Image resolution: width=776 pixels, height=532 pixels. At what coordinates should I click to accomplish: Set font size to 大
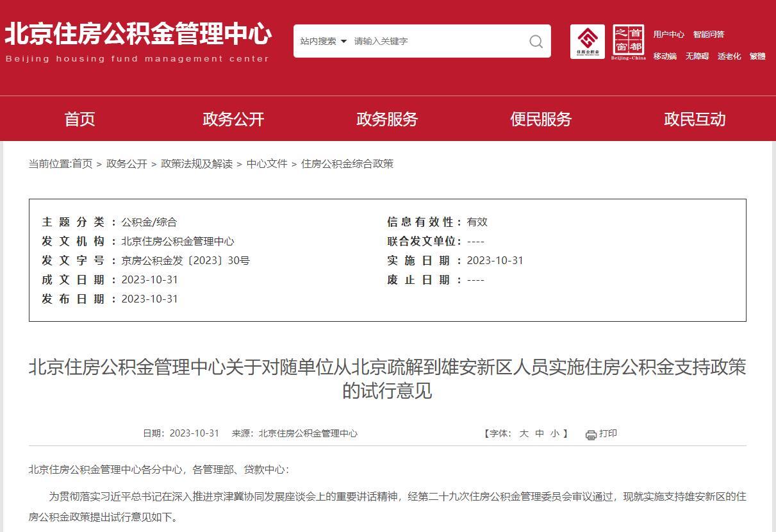tap(524, 434)
